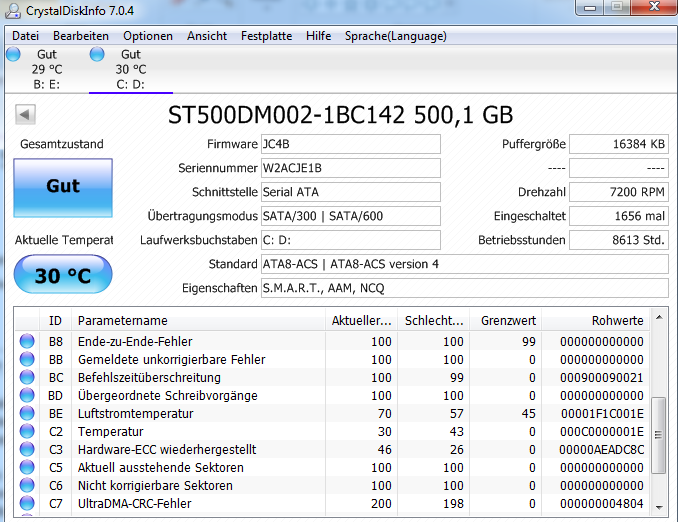Click the Standard field ATA8-ACS

(465, 264)
